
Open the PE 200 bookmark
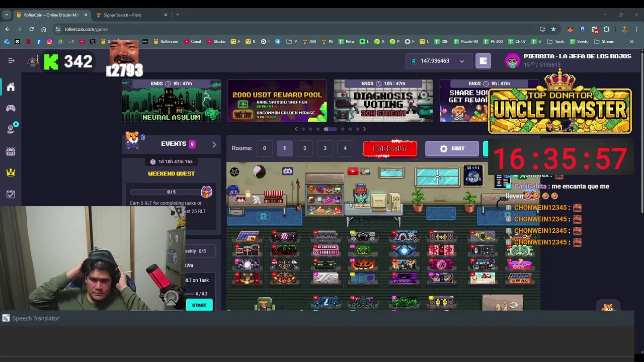click(x=492, y=42)
